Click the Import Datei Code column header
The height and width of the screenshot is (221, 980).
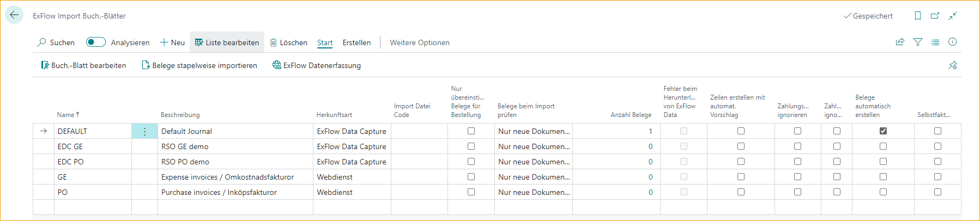(x=412, y=110)
